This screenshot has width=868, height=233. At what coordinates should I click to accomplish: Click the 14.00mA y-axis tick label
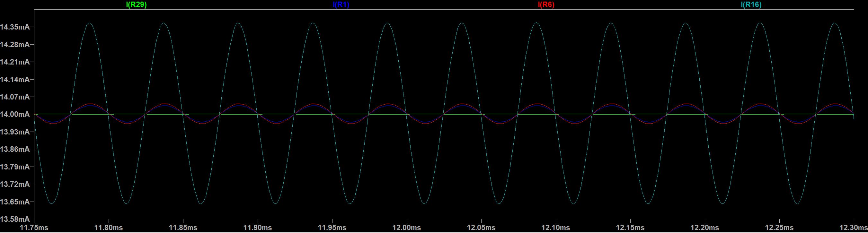(15, 115)
